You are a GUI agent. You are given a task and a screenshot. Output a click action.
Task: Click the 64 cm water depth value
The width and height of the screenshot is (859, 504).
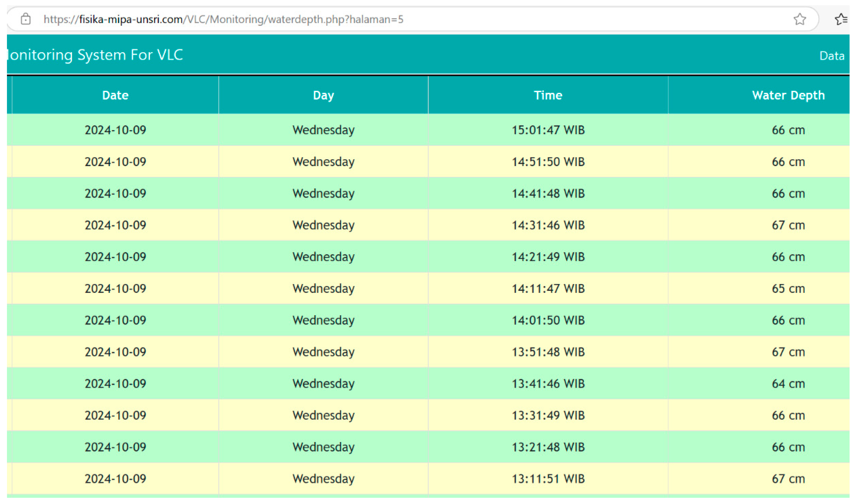[788, 383]
